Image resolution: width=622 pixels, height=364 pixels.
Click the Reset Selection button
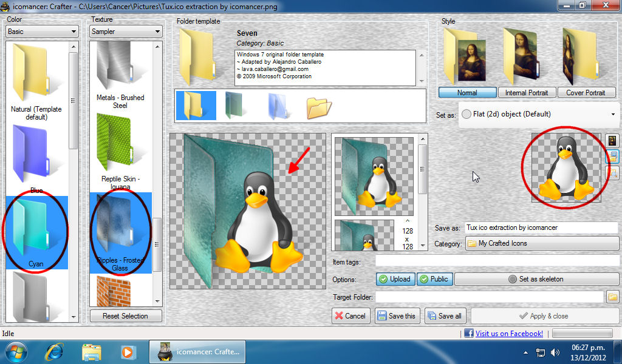pos(126,315)
